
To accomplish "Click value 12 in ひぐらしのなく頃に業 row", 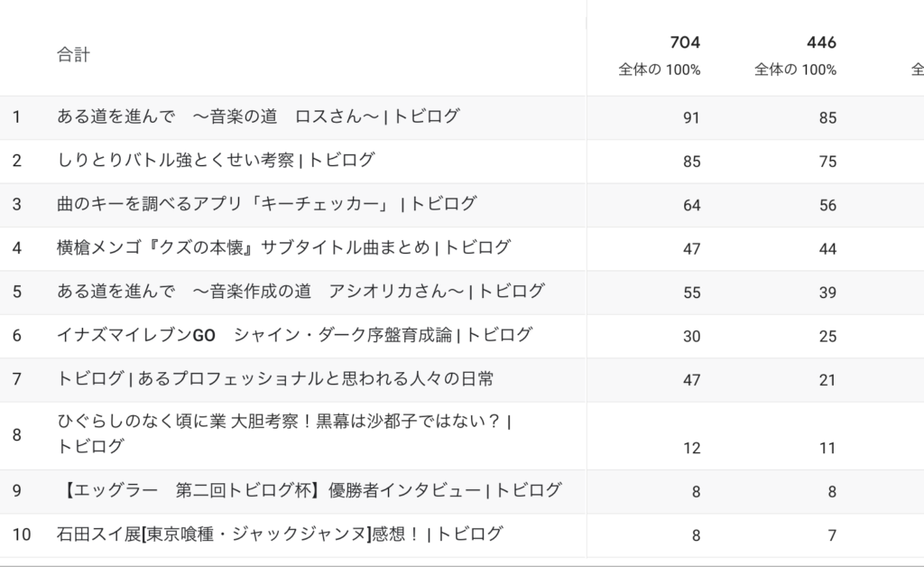I will (x=691, y=448).
